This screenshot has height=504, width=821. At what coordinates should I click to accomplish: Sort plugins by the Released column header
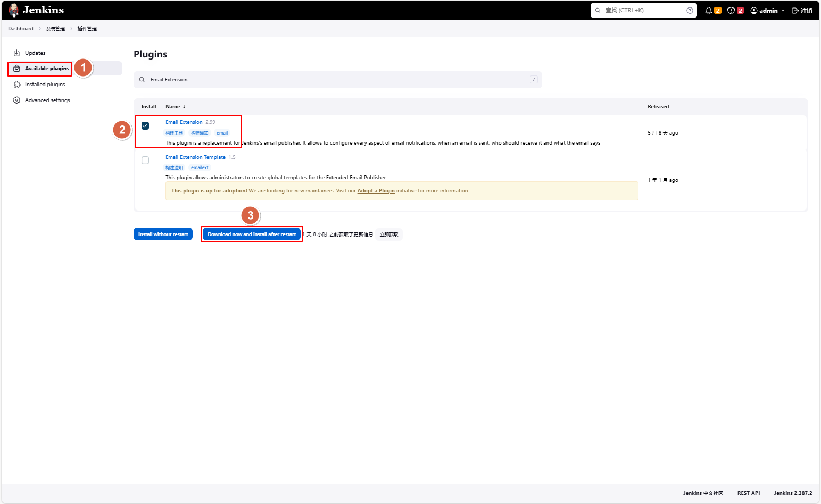pos(658,107)
